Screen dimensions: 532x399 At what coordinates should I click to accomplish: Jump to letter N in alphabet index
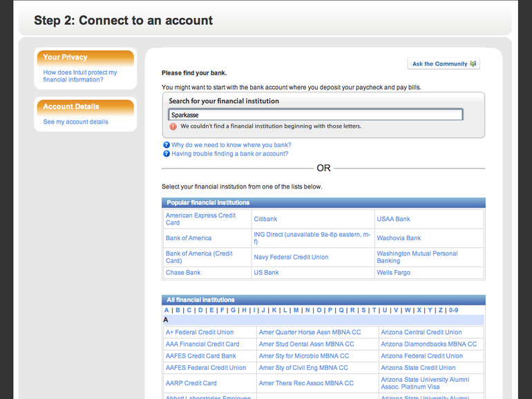pyautogui.click(x=307, y=310)
